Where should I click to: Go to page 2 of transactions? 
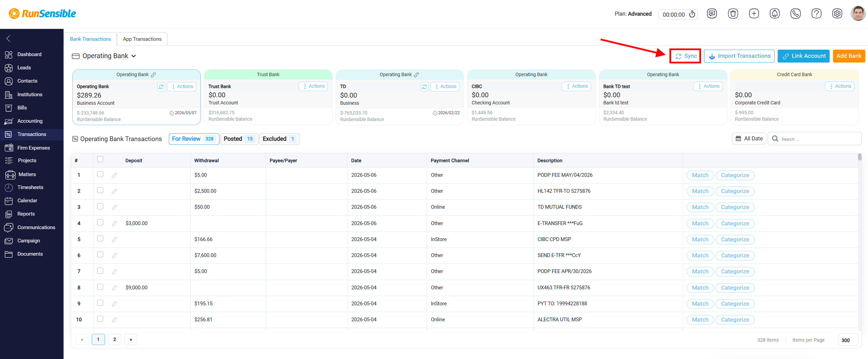click(x=114, y=340)
